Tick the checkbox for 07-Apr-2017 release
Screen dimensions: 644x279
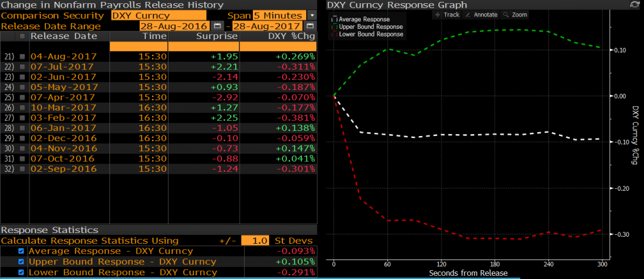[x=22, y=98]
